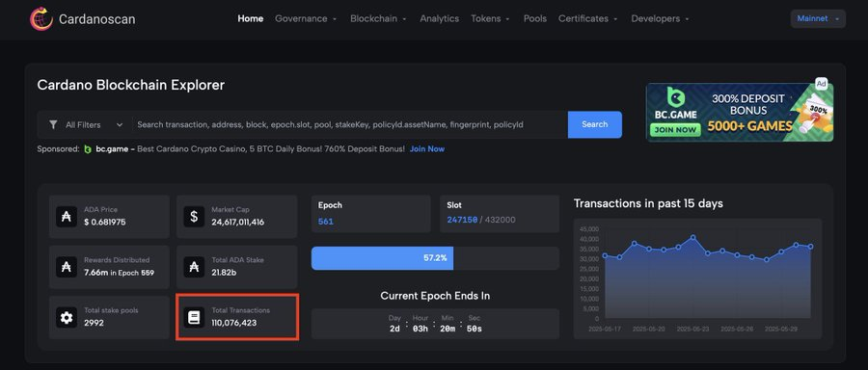This screenshot has width=868, height=370.
Task: Open the Pools menu item
Action: tap(534, 19)
